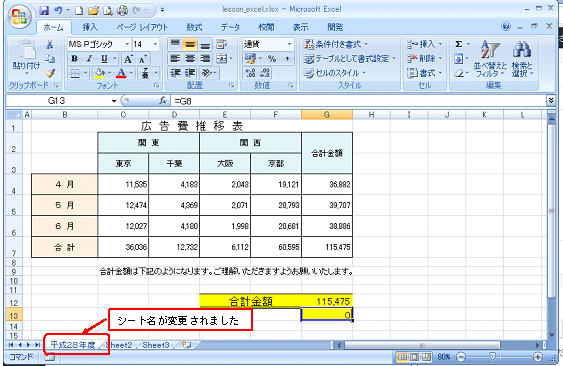Click the large Paste clipboard icon
Screen dimensions: 563x366
point(27,50)
